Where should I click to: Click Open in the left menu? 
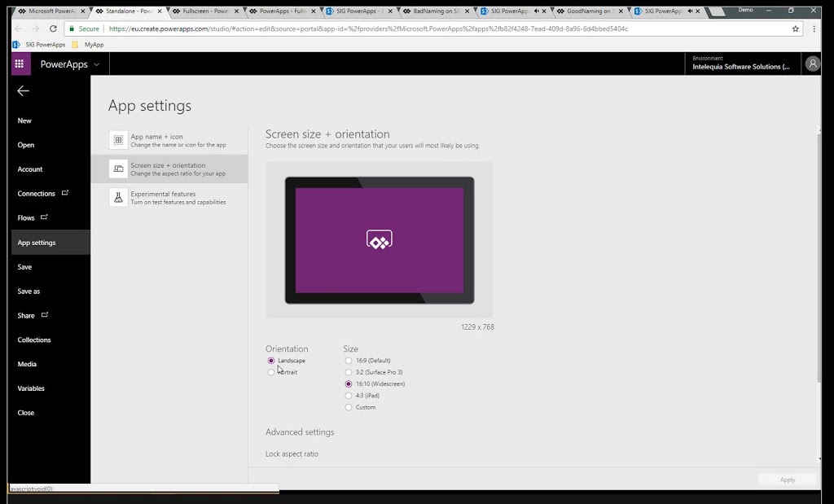pos(25,145)
